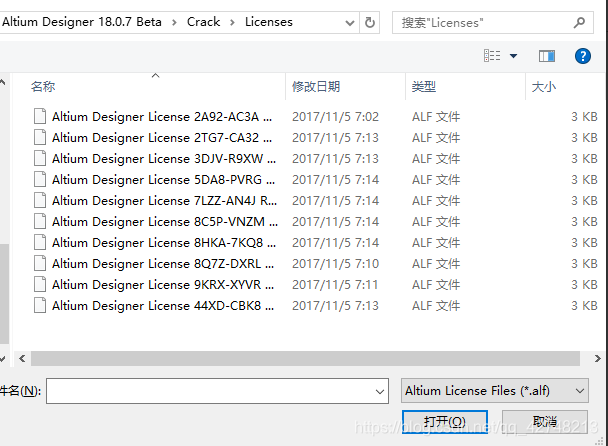Click horizontal scrollbar right arrow

pyautogui.click(x=598, y=359)
